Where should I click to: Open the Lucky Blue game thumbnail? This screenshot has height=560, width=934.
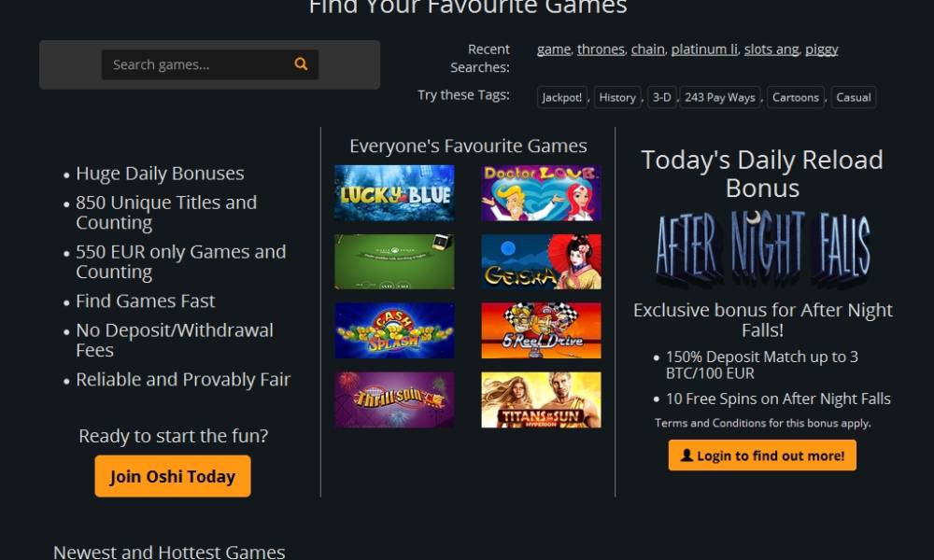tap(394, 193)
